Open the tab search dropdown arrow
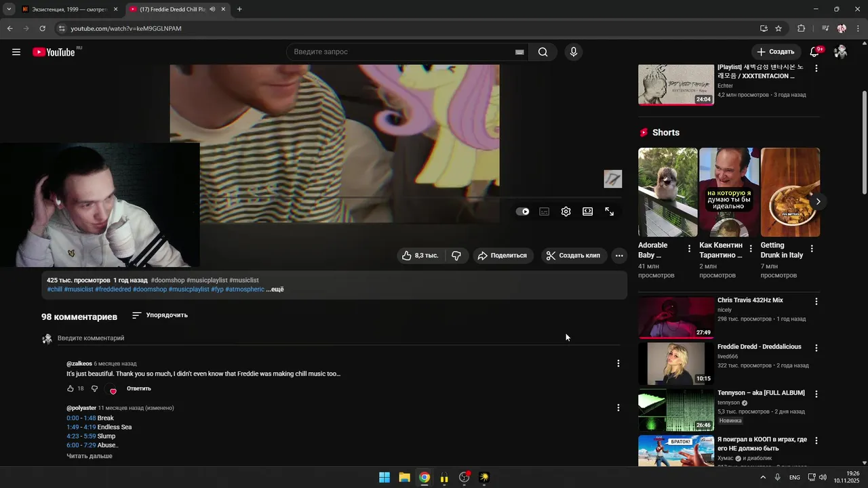Screen dimensions: 868x488 (x=9, y=9)
